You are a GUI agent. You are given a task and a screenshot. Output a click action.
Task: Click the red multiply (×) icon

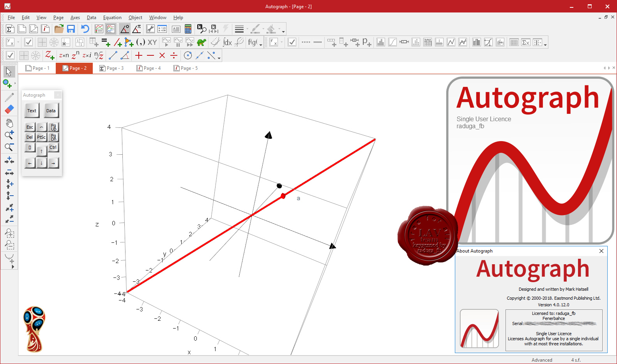(162, 55)
